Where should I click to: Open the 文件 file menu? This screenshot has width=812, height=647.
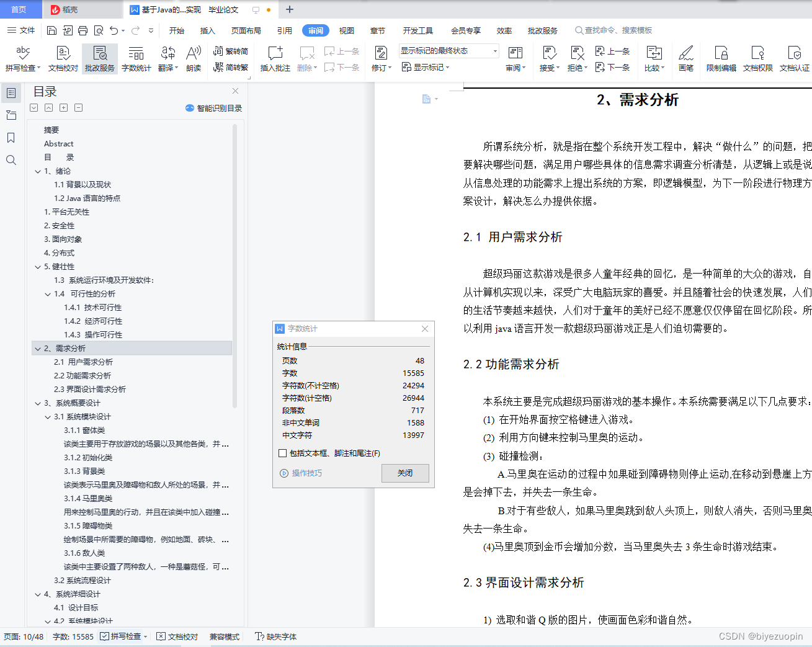click(21, 30)
